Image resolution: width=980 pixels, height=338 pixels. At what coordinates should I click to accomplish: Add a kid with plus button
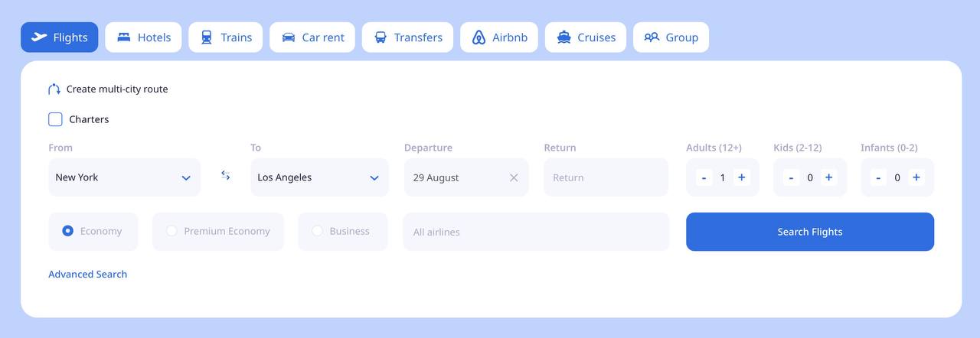coord(828,177)
